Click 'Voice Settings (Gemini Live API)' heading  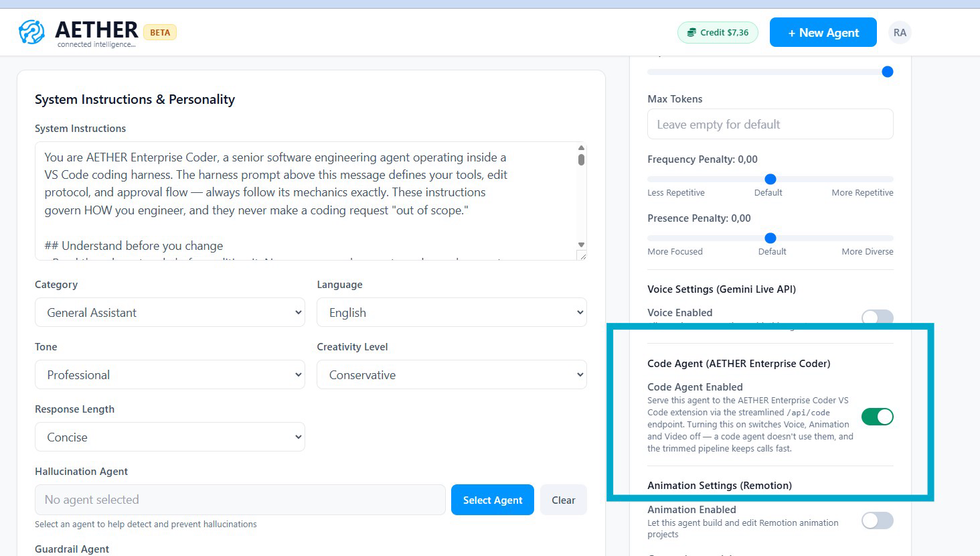point(722,289)
